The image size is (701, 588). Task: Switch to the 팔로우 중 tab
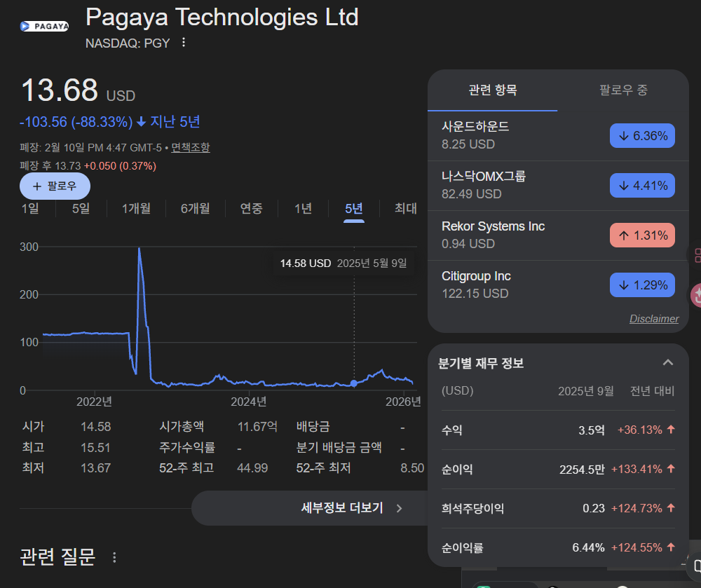[623, 90]
